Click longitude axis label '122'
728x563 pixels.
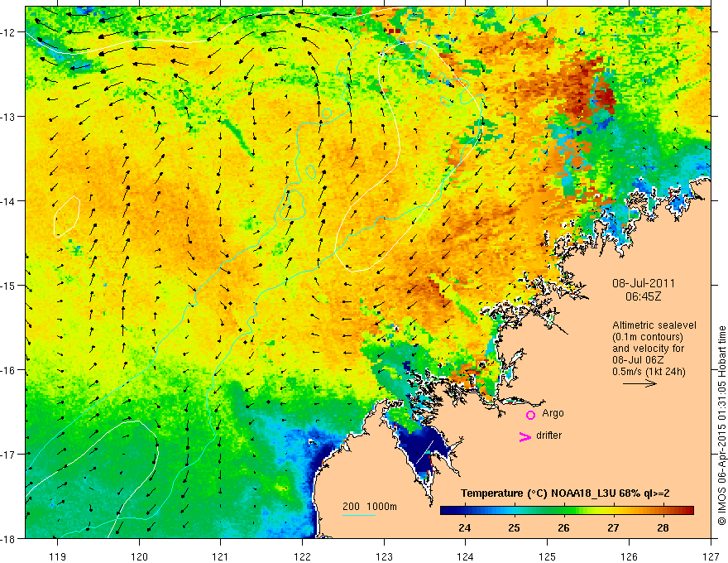click(302, 556)
